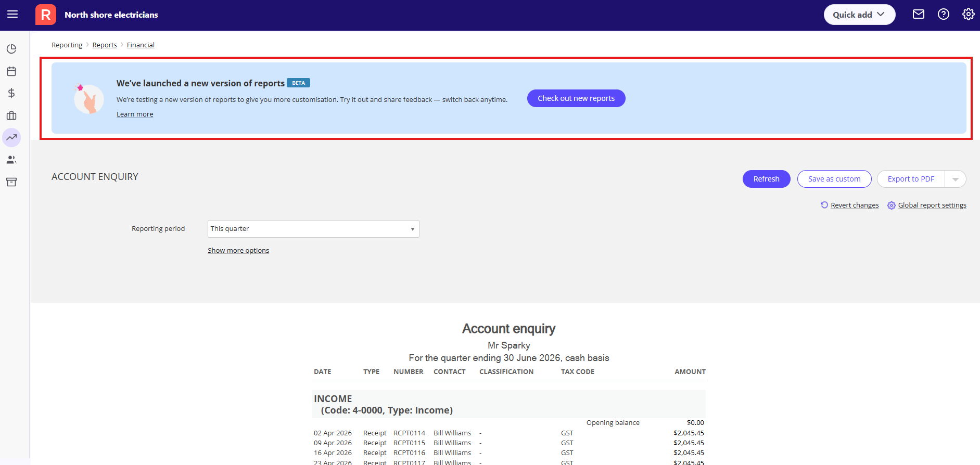Click the $0.00 opening balance value
The width and height of the screenshot is (980, 465).
(695, 423)
